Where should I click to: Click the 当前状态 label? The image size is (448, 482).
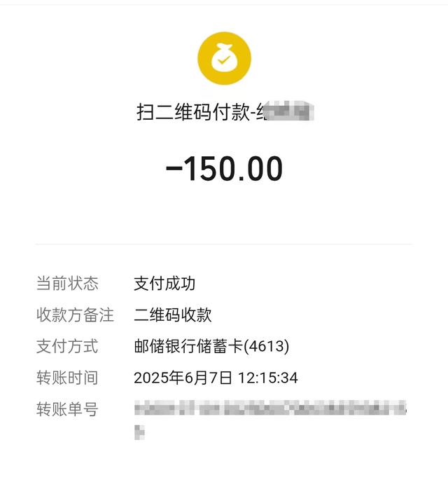click(67, 284)
